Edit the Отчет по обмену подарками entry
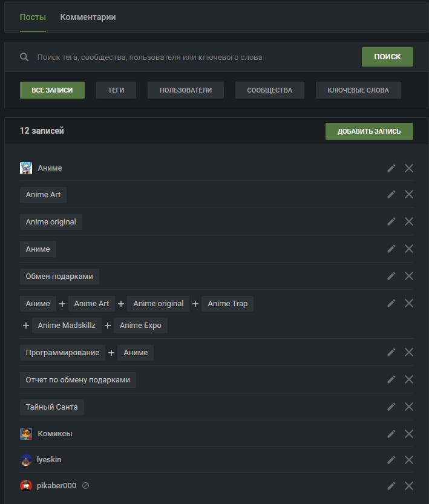Viewport: 429px width, 504px height. pos(391,379)
